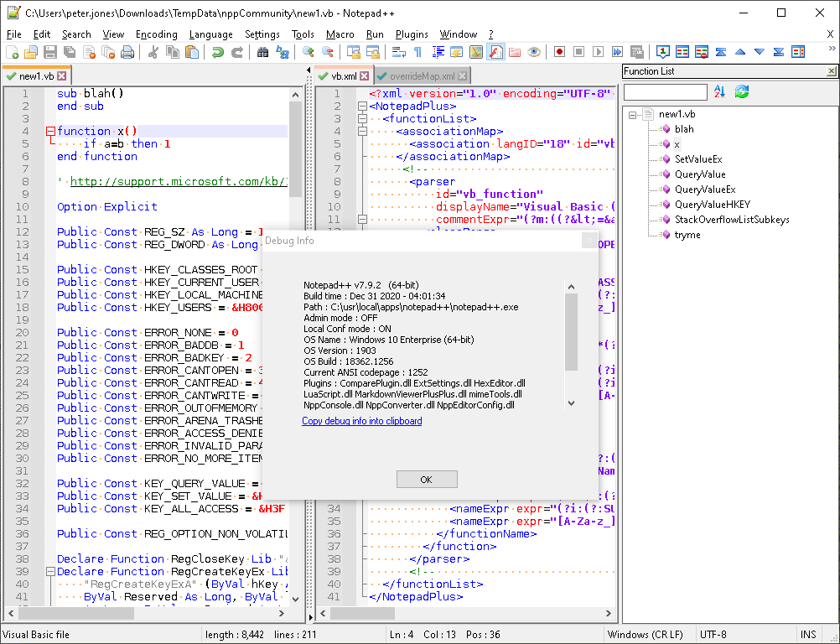Open the Encoding menu
The height and width of the screenshot is (644, 840).
[x=157, y=34]
